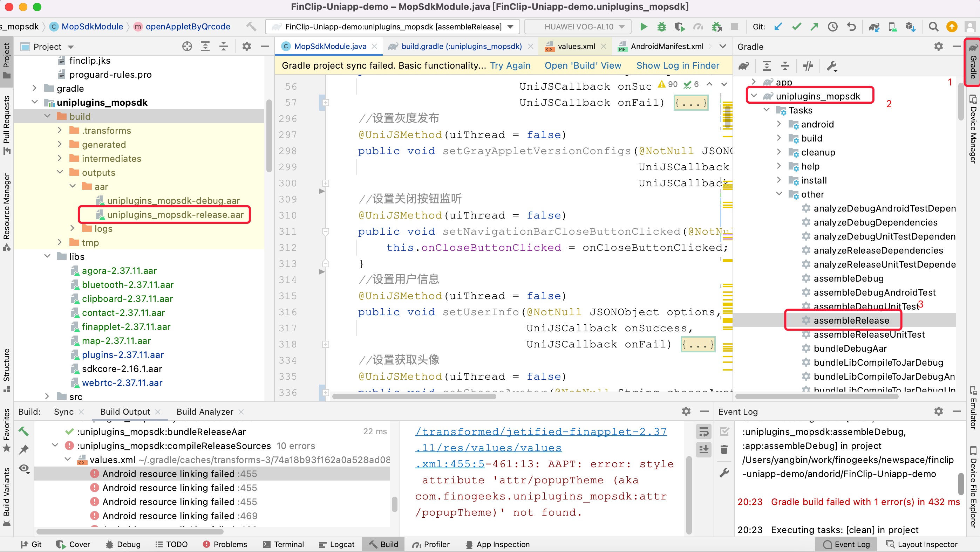
Task: Toggle eye view option in Build panel
Action: 24,468
